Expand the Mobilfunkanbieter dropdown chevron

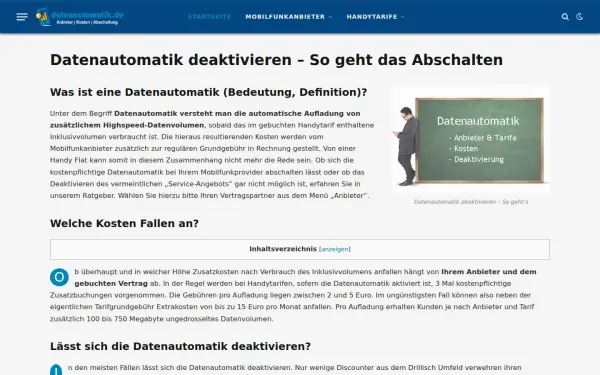click(x=330, y=17)
